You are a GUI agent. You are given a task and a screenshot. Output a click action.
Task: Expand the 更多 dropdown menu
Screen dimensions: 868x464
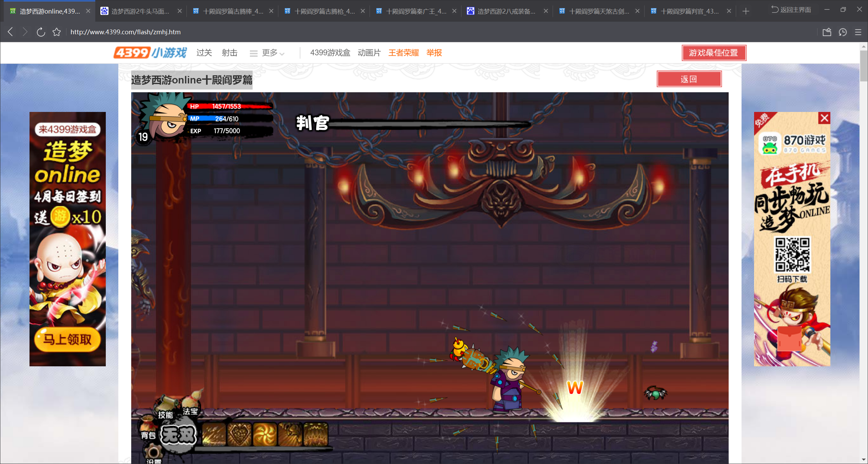point(268,53)
